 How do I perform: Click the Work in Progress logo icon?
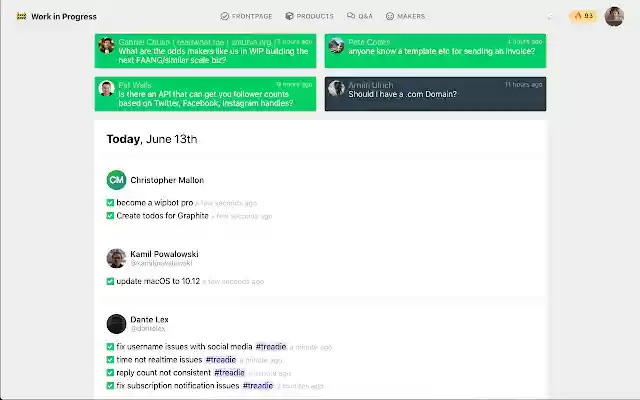pos(22,16)
